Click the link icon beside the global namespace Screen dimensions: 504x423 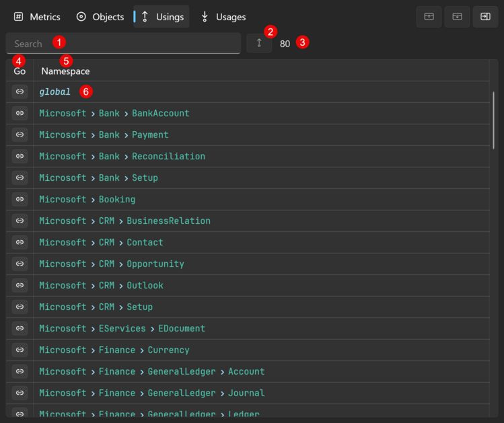pos(20,91)
